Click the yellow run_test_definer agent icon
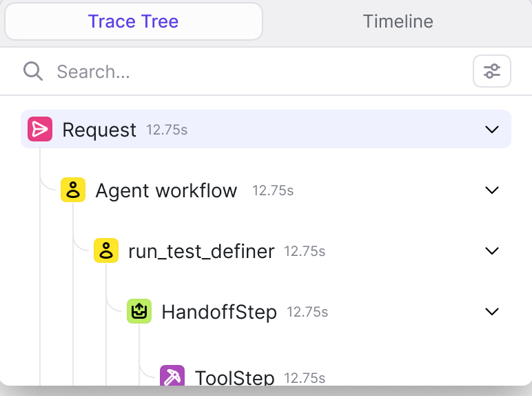 pos(106,250)
